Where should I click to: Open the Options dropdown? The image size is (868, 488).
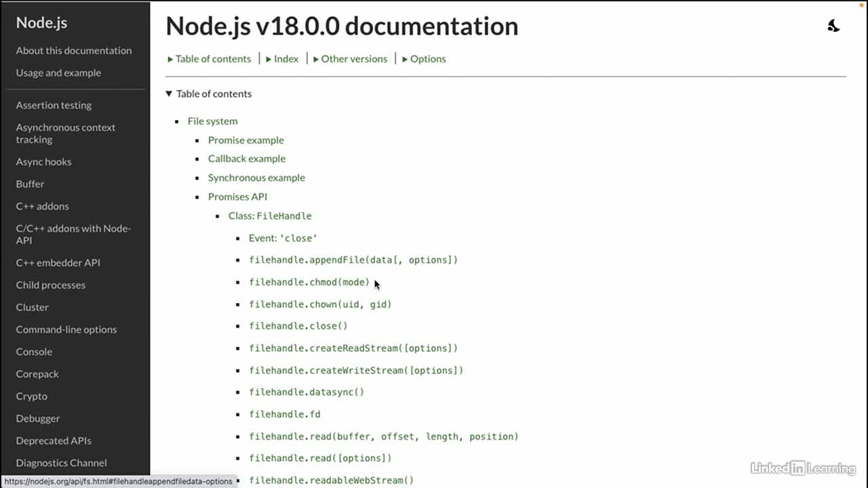424,59
